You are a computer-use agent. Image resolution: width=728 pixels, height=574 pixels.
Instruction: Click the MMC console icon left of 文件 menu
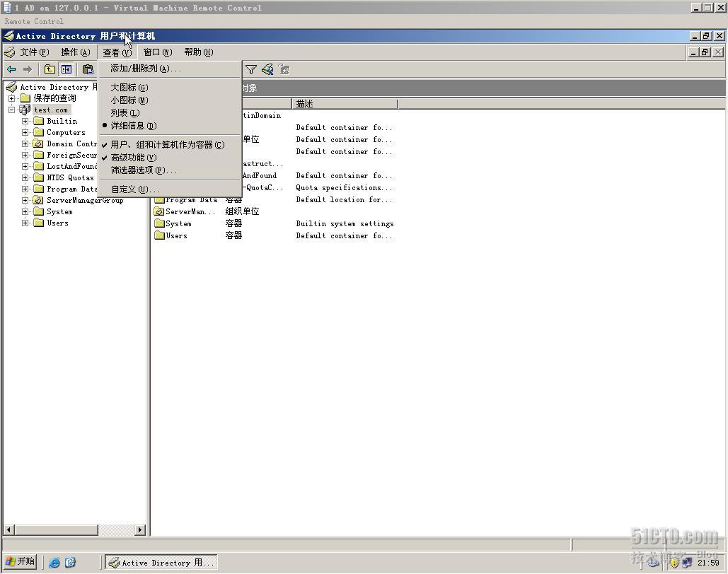point(9,52)
